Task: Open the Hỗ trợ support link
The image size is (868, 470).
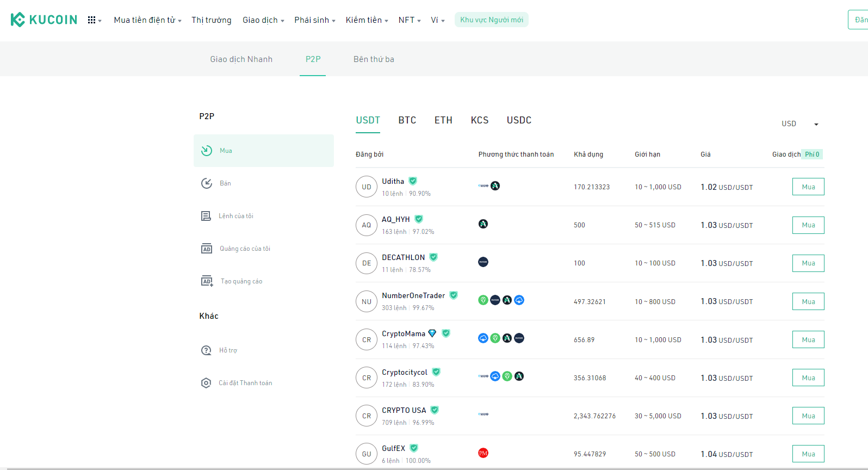Action: (228, 350)
